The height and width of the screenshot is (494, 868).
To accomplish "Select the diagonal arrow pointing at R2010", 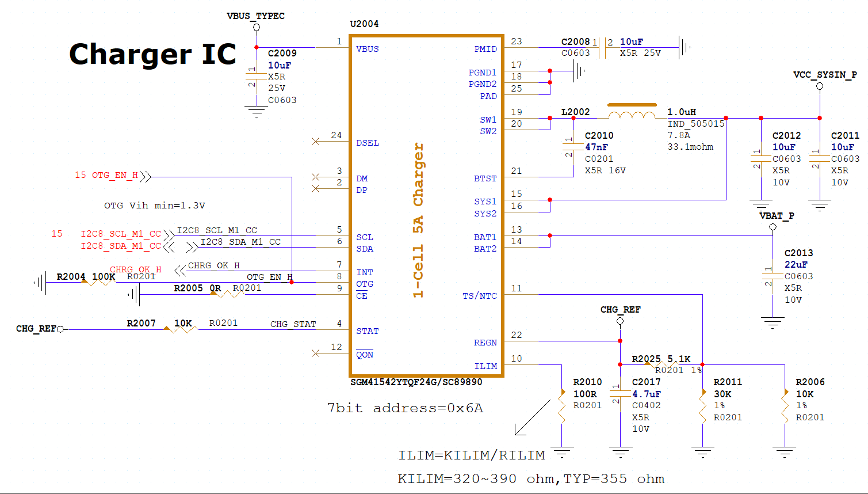I will click(531, 418).
